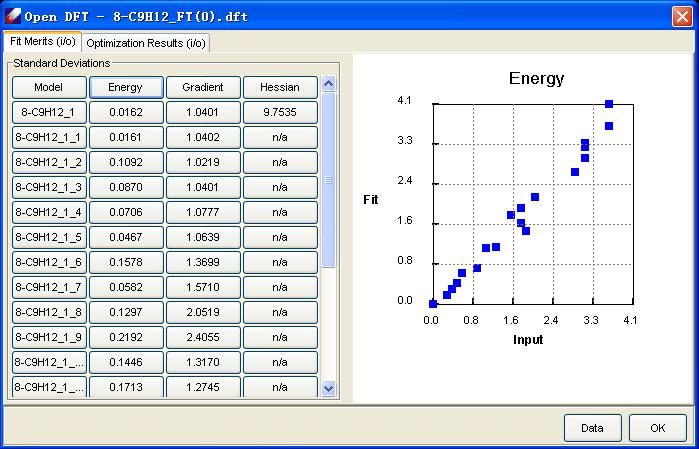
Task: Switch to Optimization Results (i/o) tab
Action: coord(146,43)
